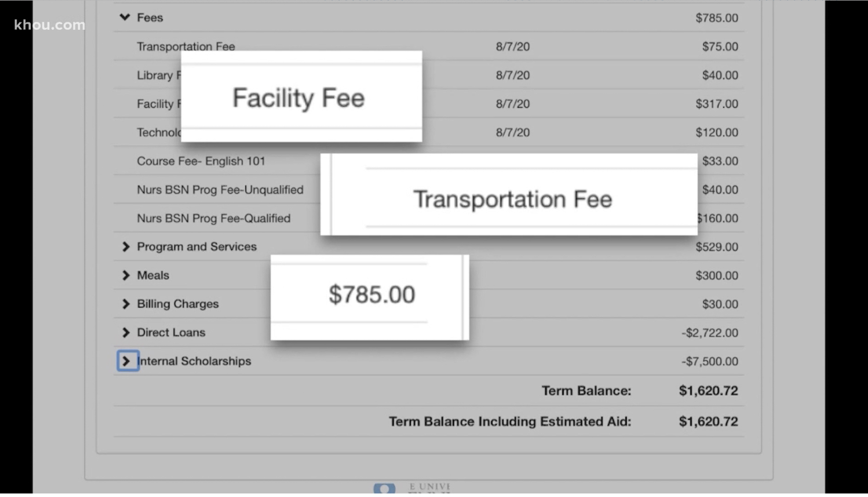The height and width of the screenshot is (497, 868).
Task: Expand the Direct Loans chevron
Action: 126,333
